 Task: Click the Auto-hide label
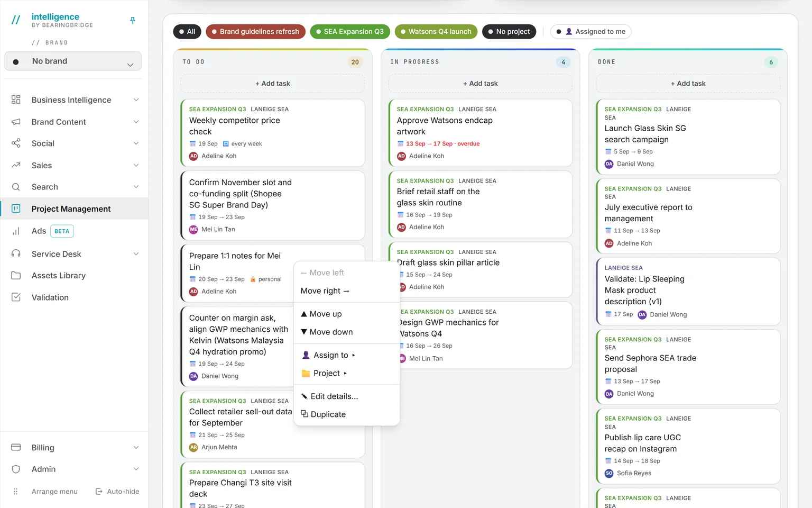123,492
